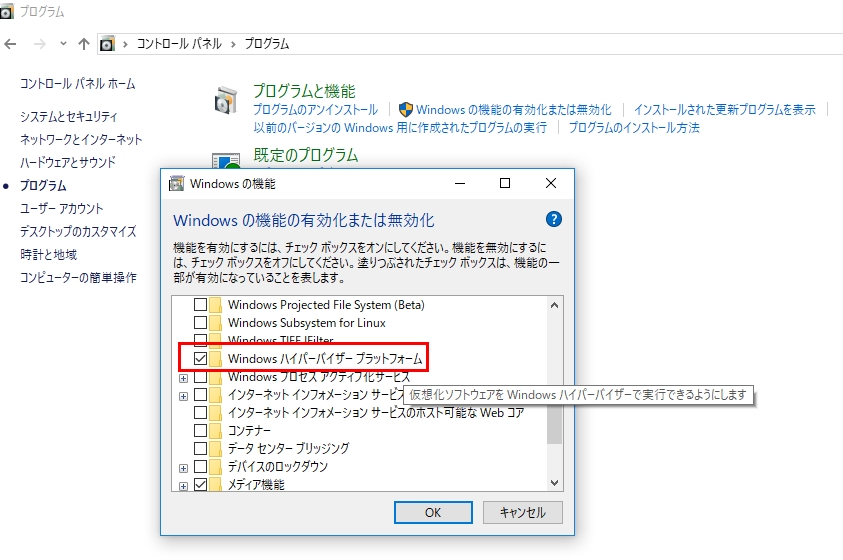
Task: Select ユーザー アカウント in sidebar
Action: coord(61,209)
